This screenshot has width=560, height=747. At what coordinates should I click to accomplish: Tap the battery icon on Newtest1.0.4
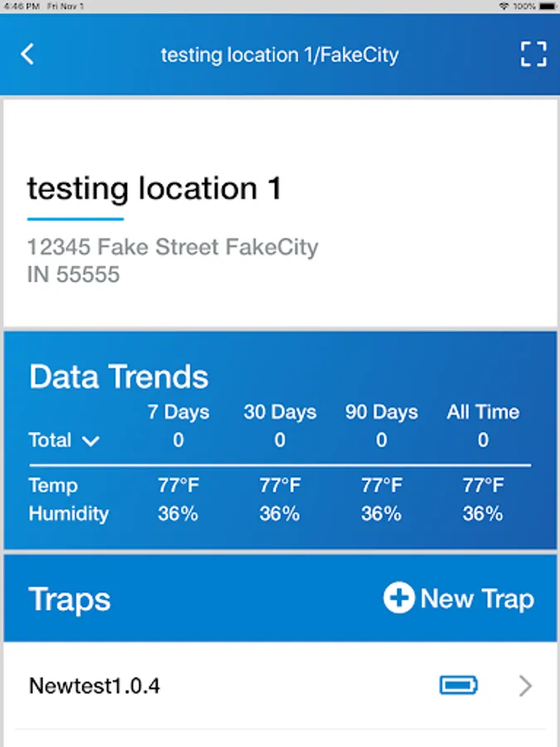(458, 686)
